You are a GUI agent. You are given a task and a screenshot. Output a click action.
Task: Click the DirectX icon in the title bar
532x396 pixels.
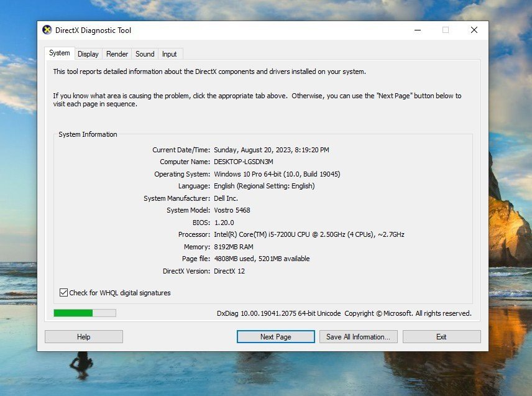coord(47,30)
